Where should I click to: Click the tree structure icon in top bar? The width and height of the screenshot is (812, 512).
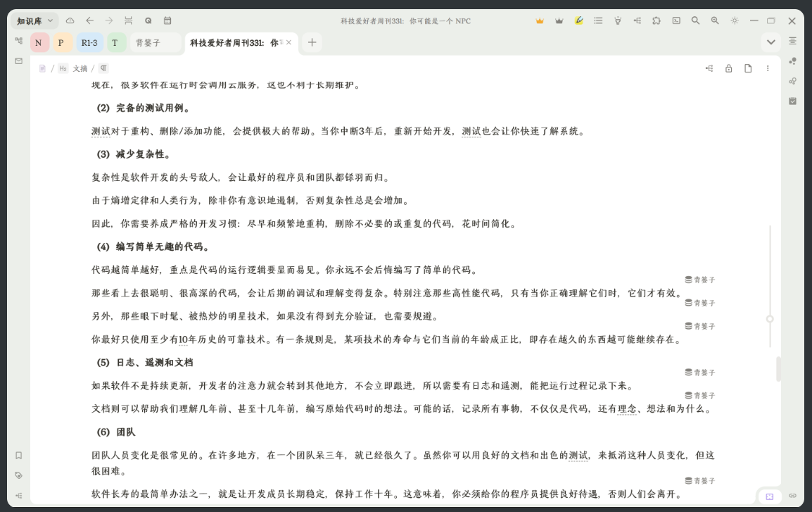(637, 20)
